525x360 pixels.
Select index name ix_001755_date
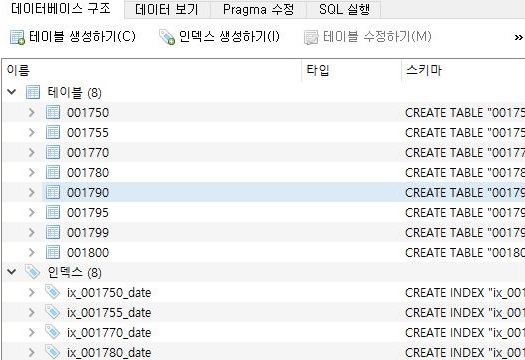pyautogui.click(x=109, y=313)
